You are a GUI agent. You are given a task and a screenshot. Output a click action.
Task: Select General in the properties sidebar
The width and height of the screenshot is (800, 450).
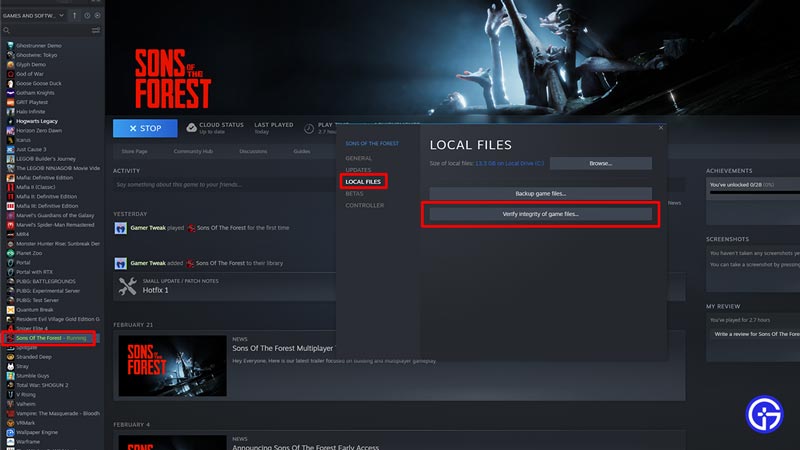[359, 159]
